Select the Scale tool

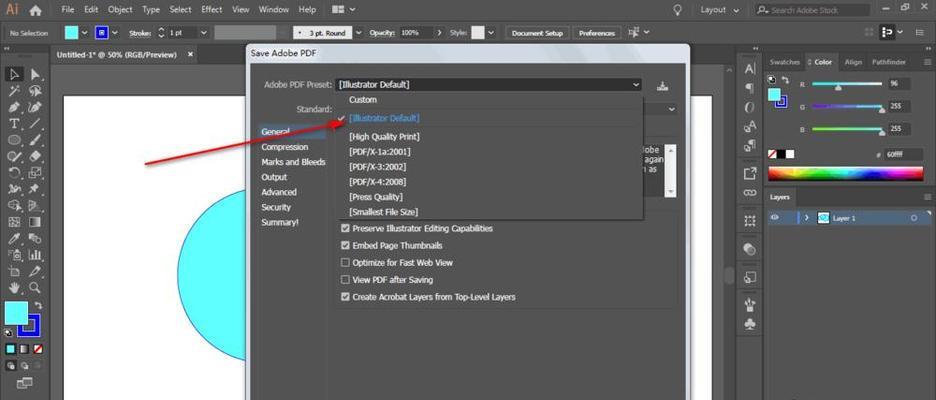point(35,173)
